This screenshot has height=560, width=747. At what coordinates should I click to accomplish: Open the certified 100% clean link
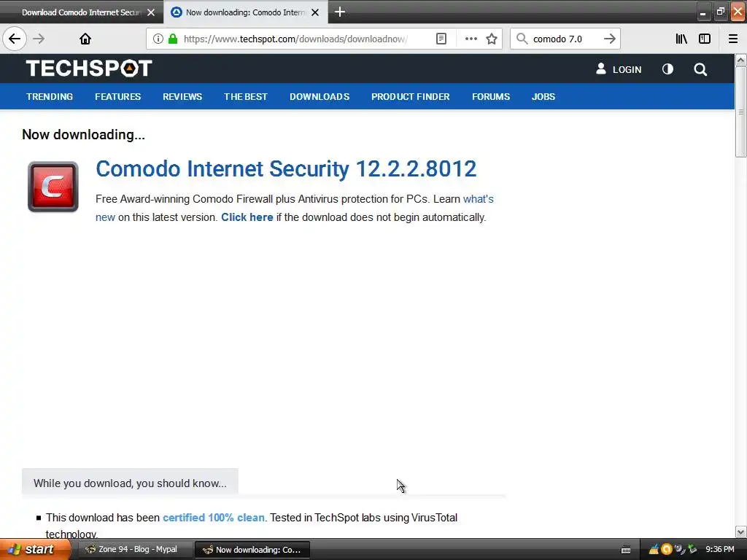214,518
